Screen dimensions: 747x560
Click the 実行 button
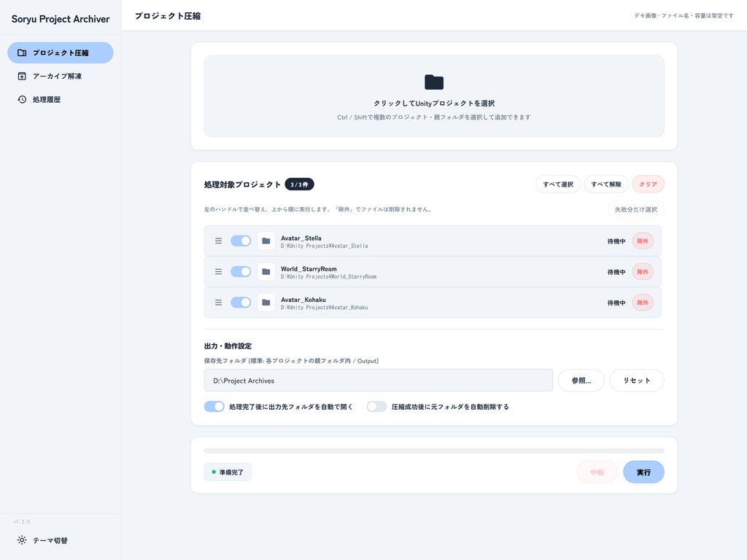(x=643, y=472)
